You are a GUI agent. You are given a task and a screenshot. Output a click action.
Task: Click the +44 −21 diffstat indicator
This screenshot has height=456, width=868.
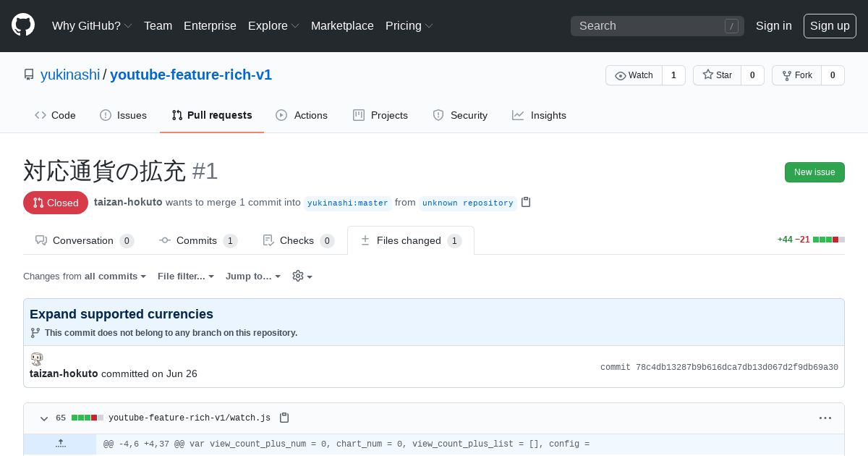tap(811, 240)
